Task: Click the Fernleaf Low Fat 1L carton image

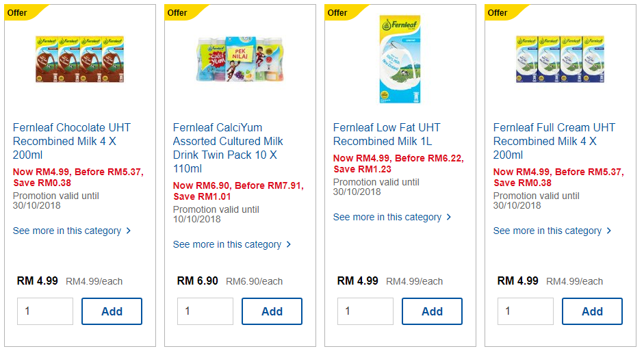Action: (x=400, y=60)
